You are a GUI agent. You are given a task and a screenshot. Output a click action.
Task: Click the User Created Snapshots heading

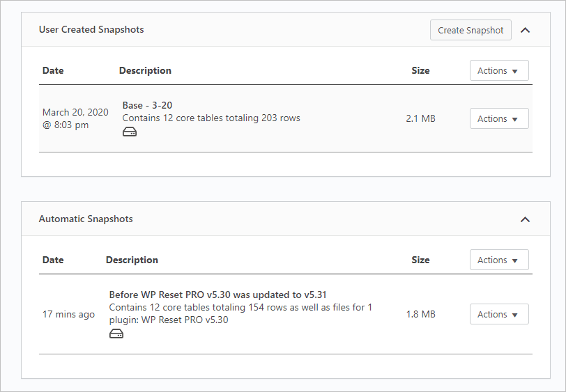pyautogui.click(x=91, y=30)
